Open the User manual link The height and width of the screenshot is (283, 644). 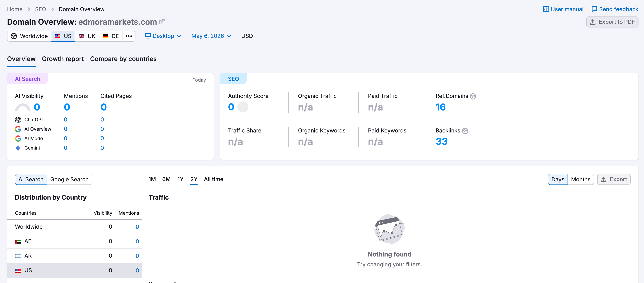563,9
